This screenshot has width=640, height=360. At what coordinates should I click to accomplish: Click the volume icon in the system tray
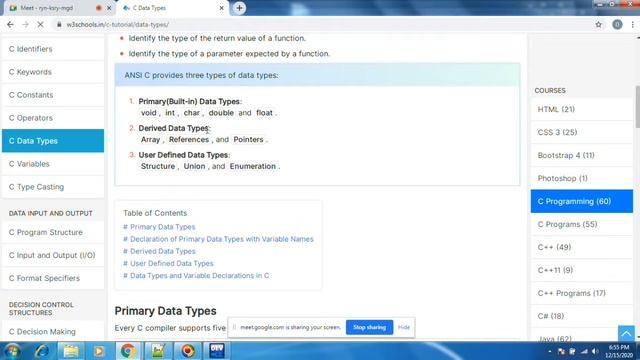596,351
